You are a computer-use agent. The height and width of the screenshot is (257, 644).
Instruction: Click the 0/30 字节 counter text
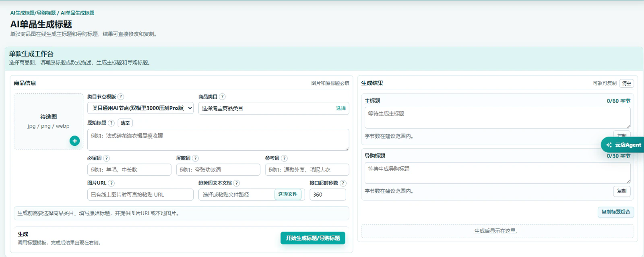[x=619, y=156]
